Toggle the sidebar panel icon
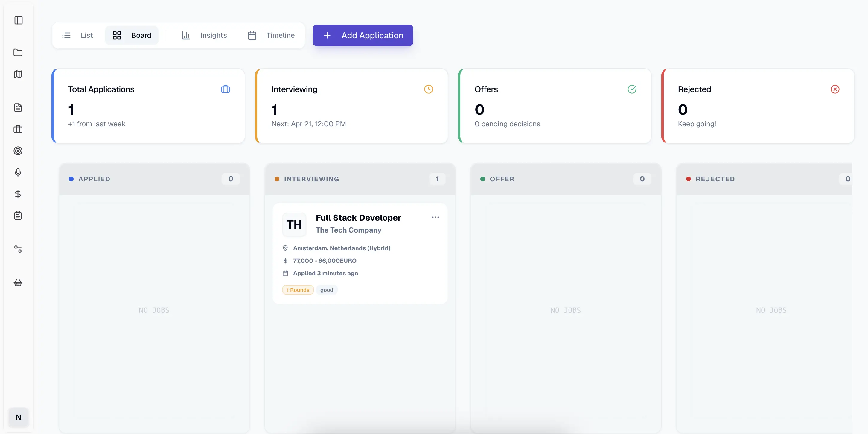This screenshot has height=434, width=868. [19, 21]
